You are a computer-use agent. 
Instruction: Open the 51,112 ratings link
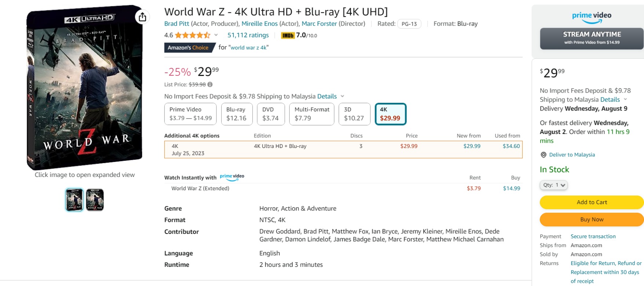(248, 35)
